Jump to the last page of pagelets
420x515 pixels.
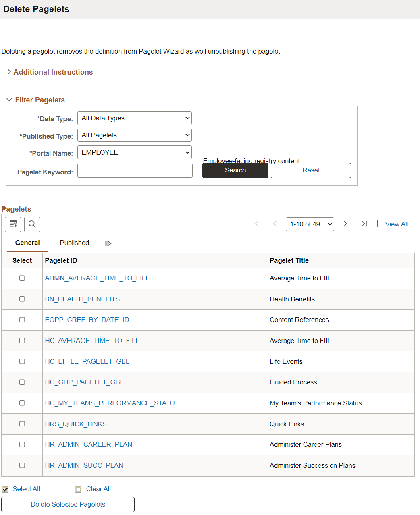(364, 224)
